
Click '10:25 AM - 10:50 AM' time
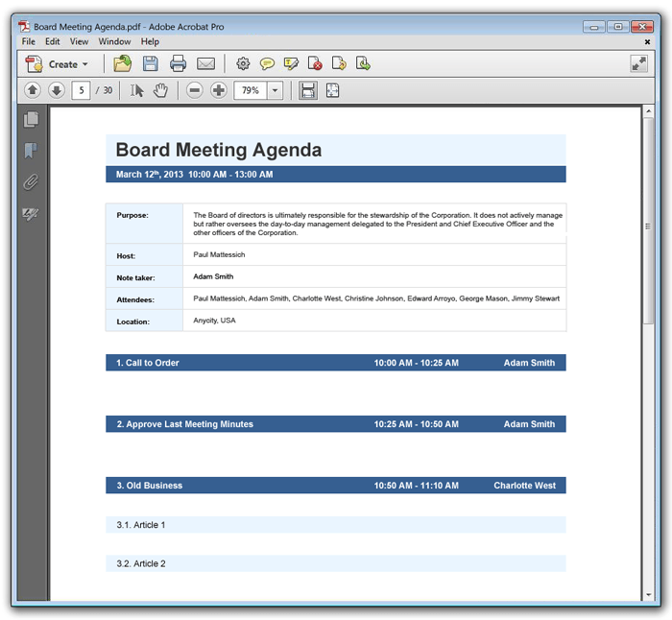tap(416, 424)
